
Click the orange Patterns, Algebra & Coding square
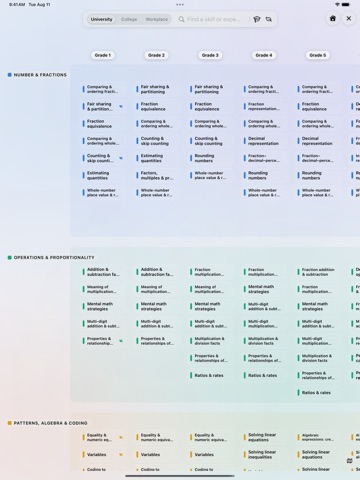pos(10,423)
